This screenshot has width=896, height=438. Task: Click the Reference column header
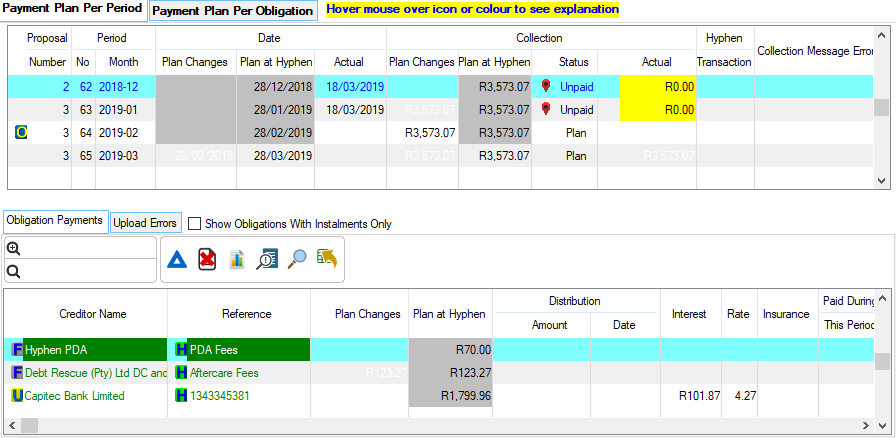(246, 314)
